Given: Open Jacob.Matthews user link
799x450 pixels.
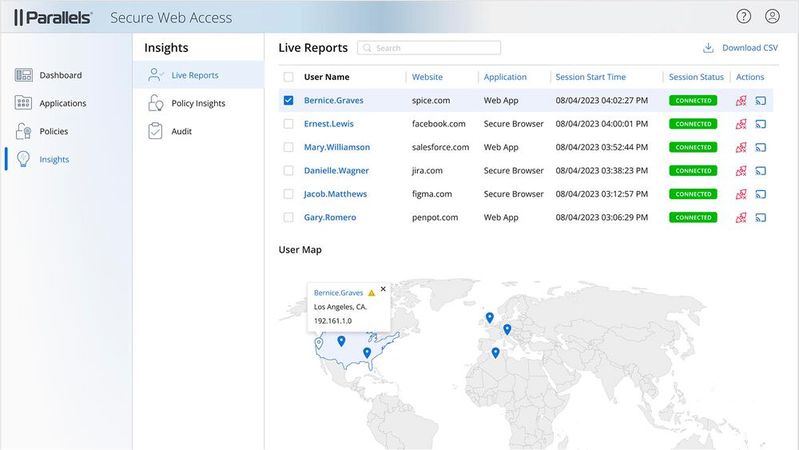Looking at the screenshot, I should coord(335,194).
